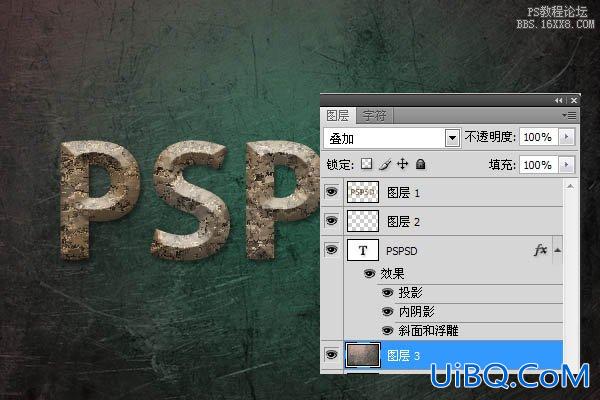600x400 pixels.
Task: Click the PSPSD text layer T thumbnail
Action: pos(363,250)
